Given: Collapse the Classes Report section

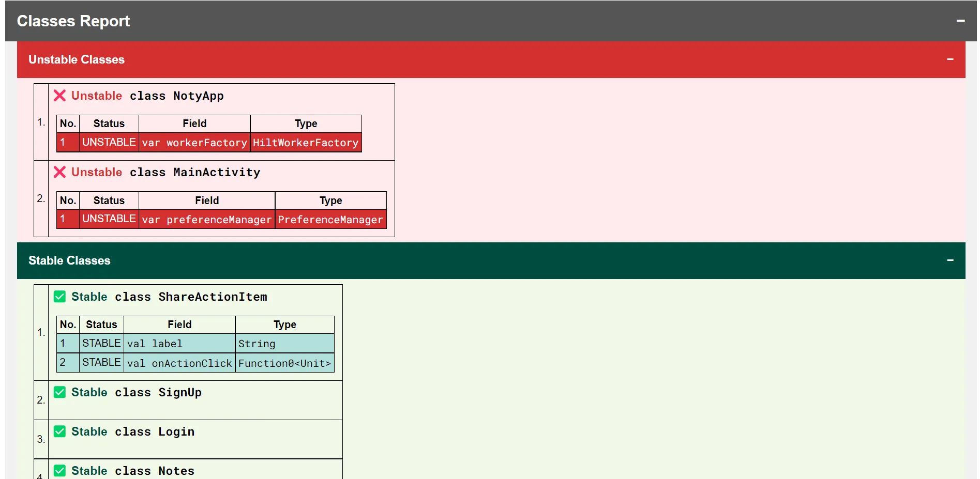Looking at the screenshot, I should (960, 21).
